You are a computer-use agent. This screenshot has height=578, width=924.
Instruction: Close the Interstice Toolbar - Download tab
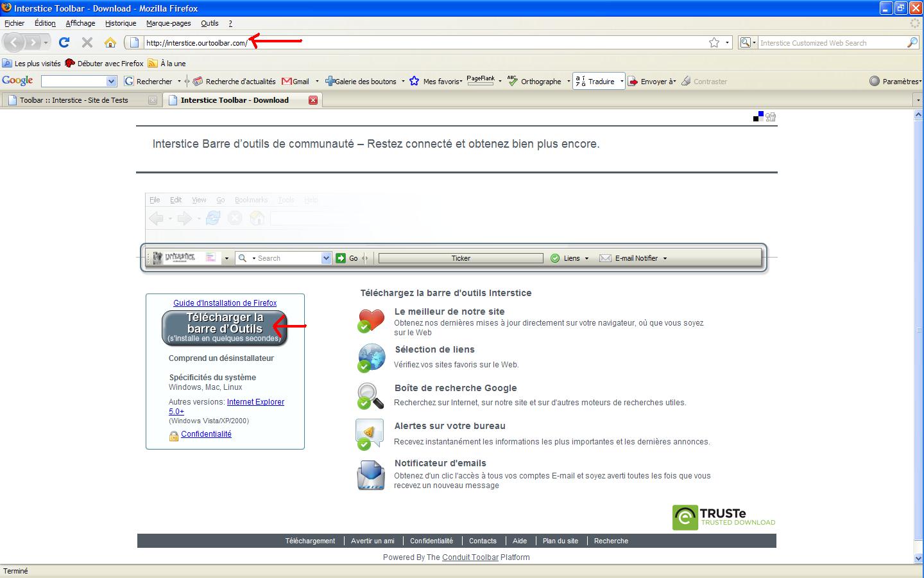[x=313, y=100]
